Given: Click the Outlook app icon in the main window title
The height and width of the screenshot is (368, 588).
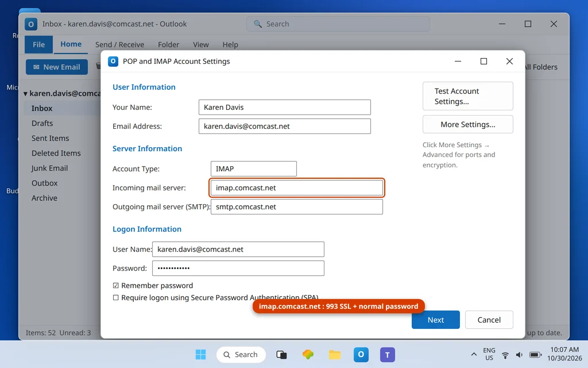Looking at the screenshot, I should [x=31, y=24].
